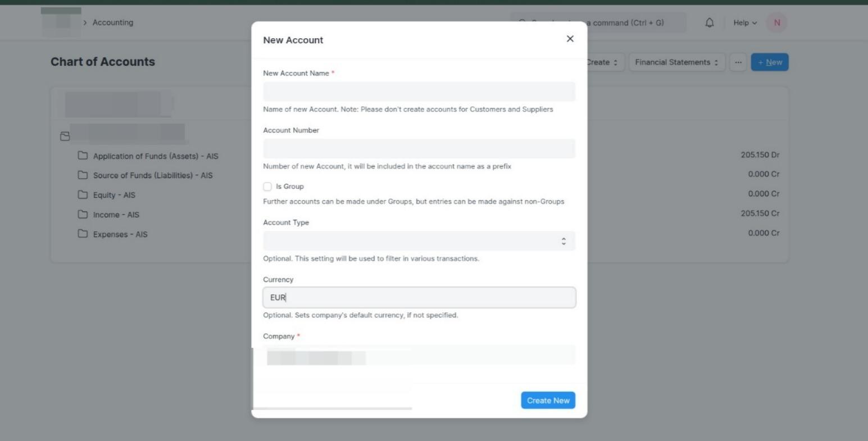Open the user avatar menu

click(776, 22)
